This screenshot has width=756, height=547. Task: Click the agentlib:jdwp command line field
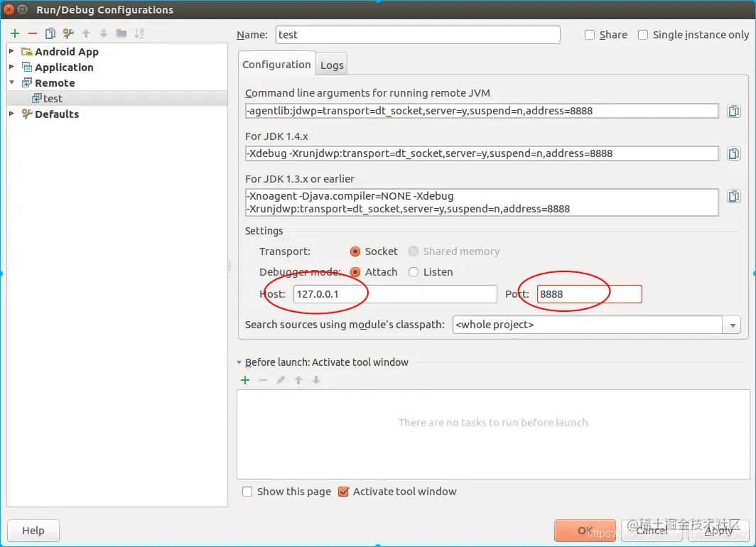[482, 111]
